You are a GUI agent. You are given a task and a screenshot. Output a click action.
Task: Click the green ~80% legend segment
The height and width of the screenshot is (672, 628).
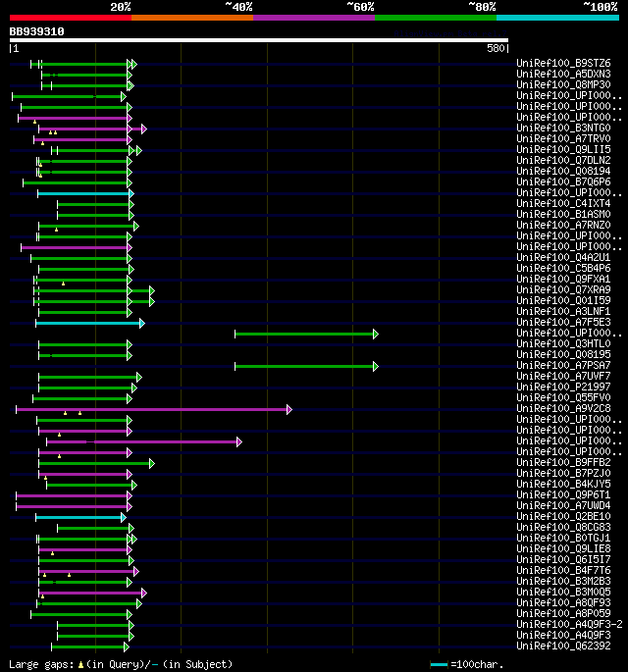pos(436,18)
